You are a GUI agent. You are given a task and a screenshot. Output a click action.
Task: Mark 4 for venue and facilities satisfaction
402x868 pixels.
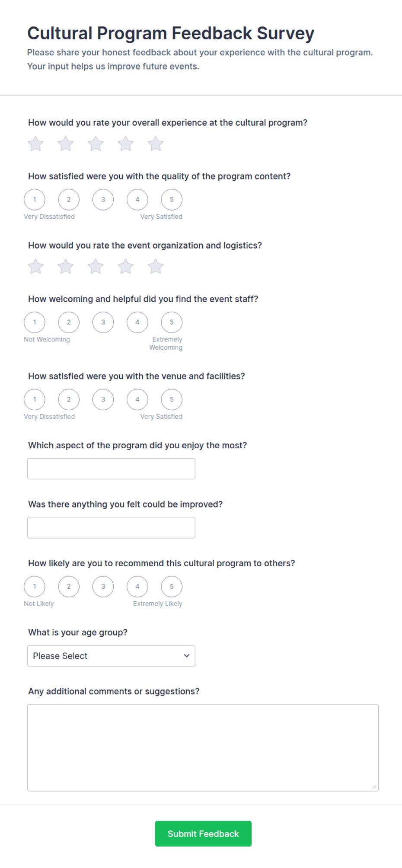[x=137, y=399]
